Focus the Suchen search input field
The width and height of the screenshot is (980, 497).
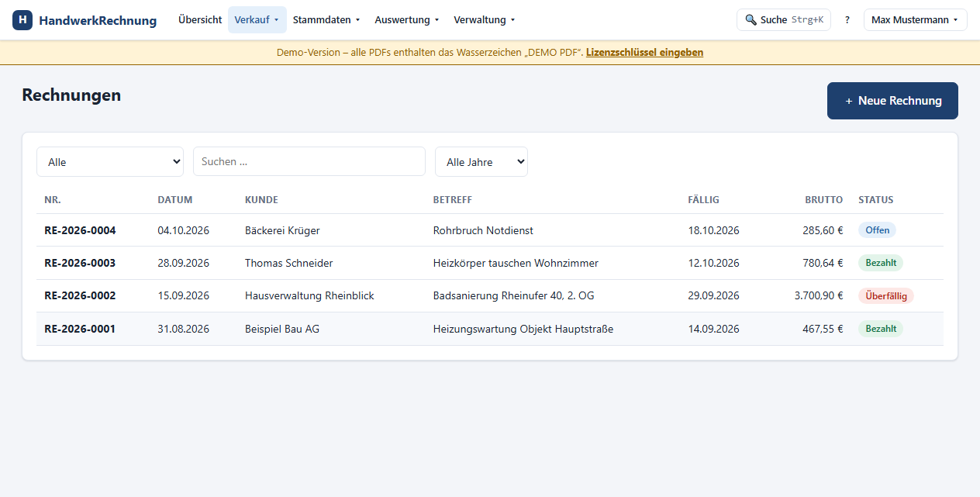[x=309, y=161]
